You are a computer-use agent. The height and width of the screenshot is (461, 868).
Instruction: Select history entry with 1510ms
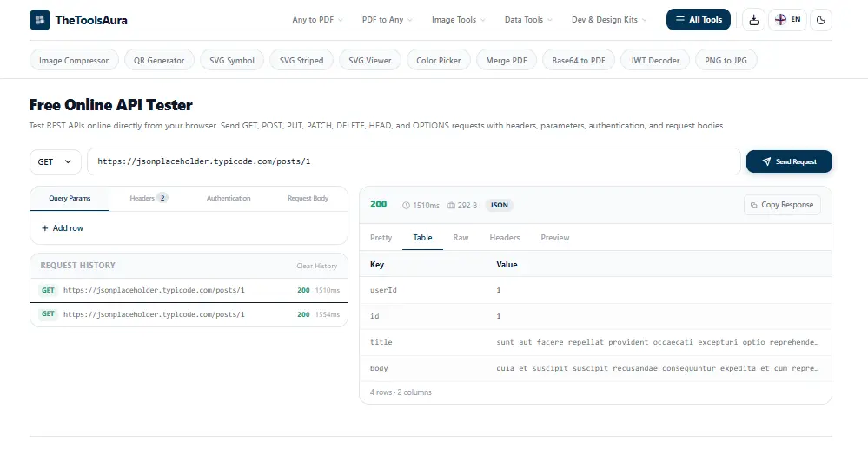(189, 290)
